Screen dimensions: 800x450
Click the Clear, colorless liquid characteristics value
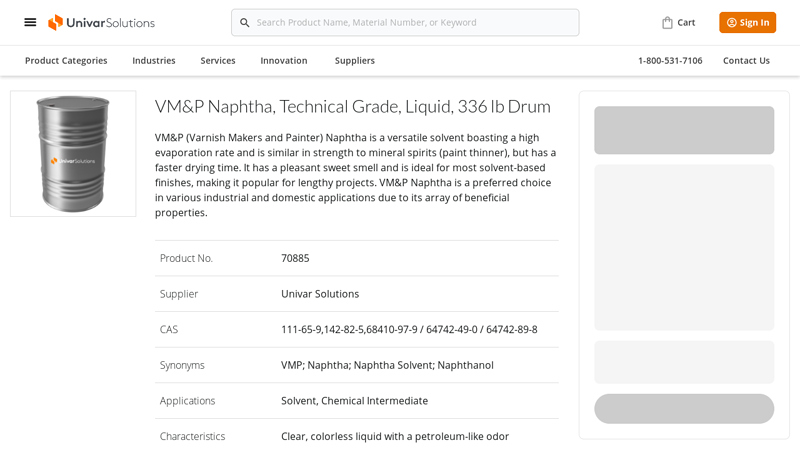point(395,437)
